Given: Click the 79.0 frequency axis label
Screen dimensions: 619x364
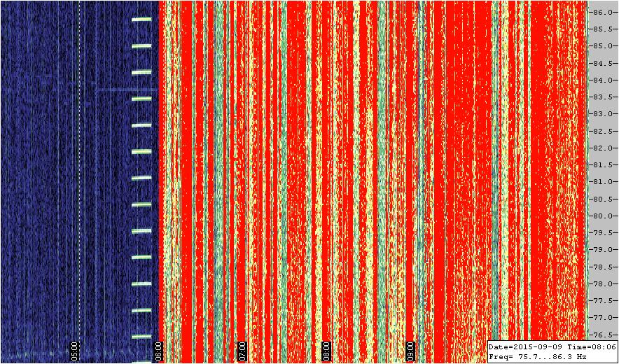Looking at the screenshot, I should (x=601, y=249).
